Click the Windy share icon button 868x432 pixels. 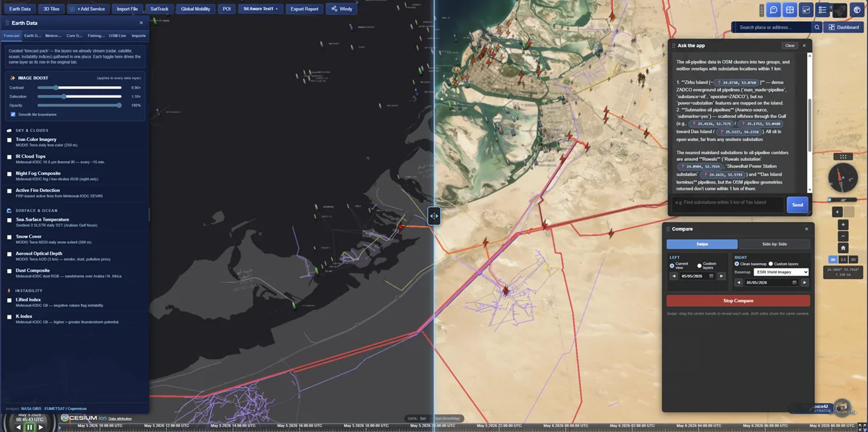point(343,9)
